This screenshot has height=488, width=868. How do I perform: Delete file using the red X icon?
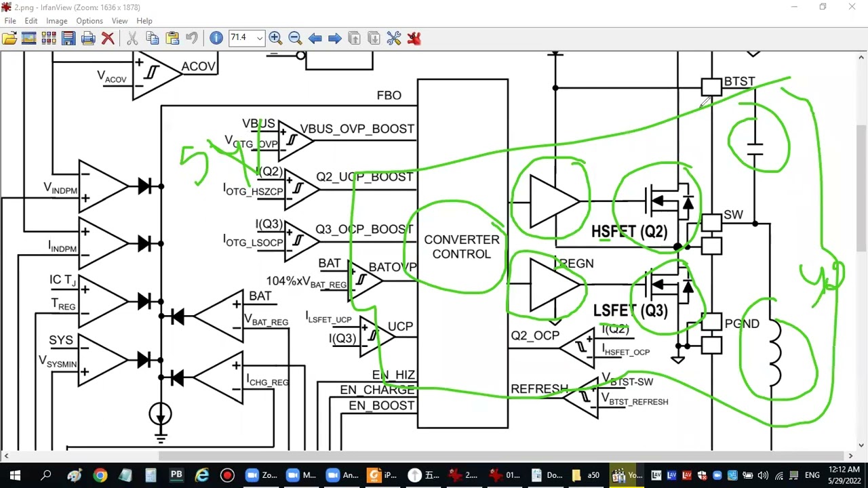[x=108, y=39]
